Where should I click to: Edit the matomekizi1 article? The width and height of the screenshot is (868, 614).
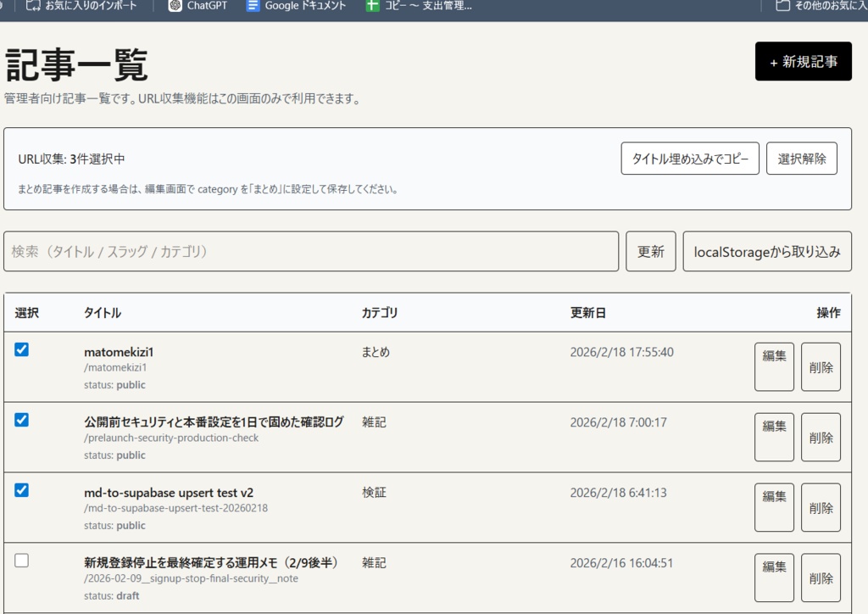(x=773, y=366)
